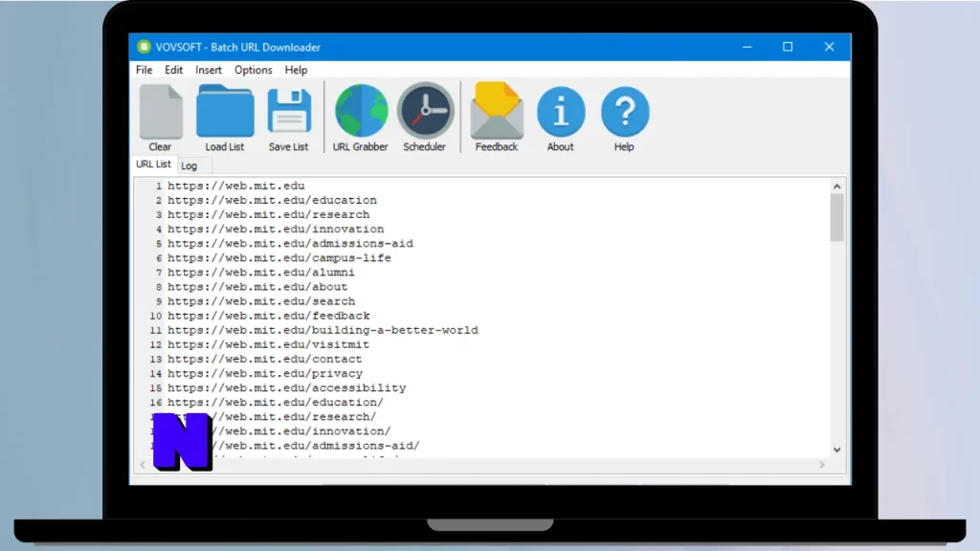Open the Edit menu
This screenshot has width=980, height=551.
tap(174, 70)
